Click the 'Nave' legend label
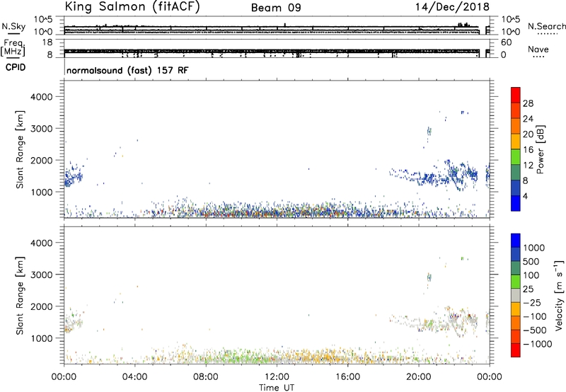 click(x=538, y=50)
